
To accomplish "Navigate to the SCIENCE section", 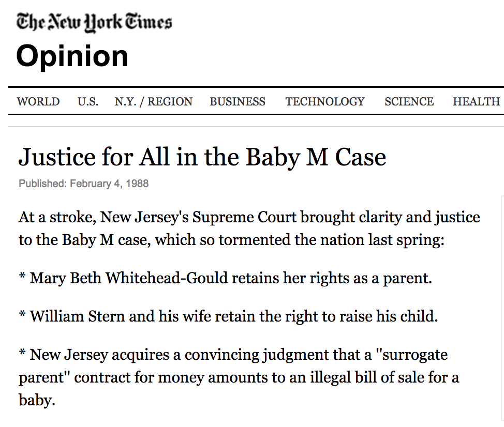I will pos(409,102).
